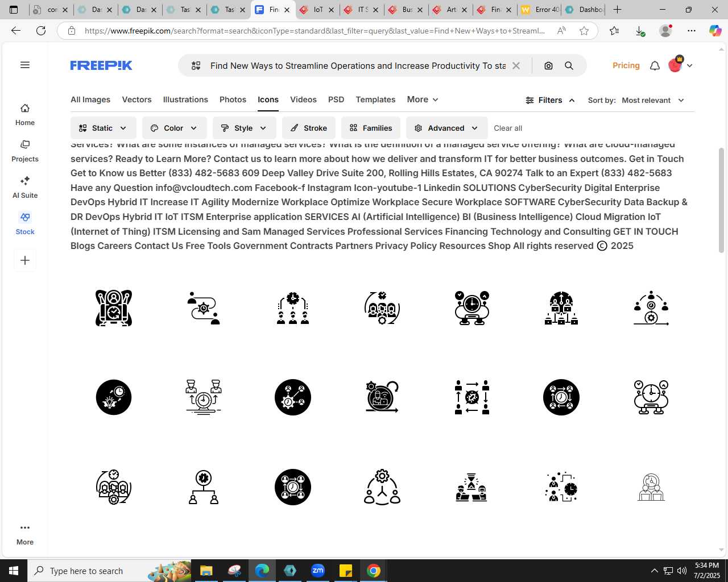Click the taskbar search box
The width and height of the screenshot is (728, 582).
pos(110,571)
